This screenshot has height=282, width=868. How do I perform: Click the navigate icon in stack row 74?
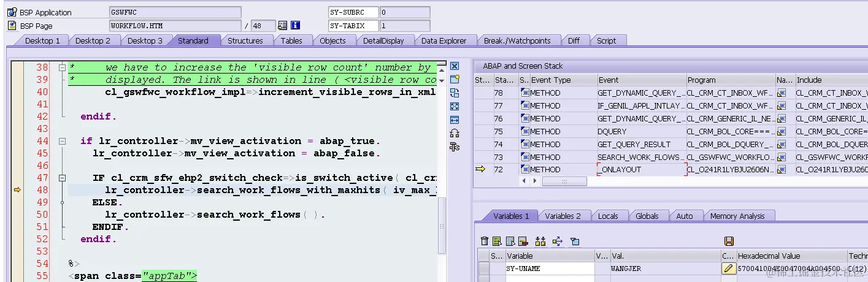click(782, 144)
